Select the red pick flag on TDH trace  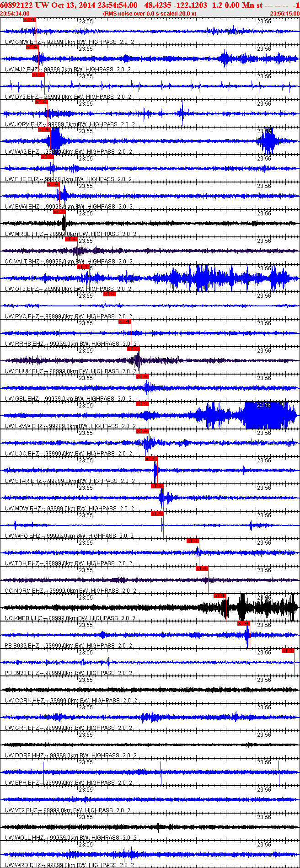193,541
